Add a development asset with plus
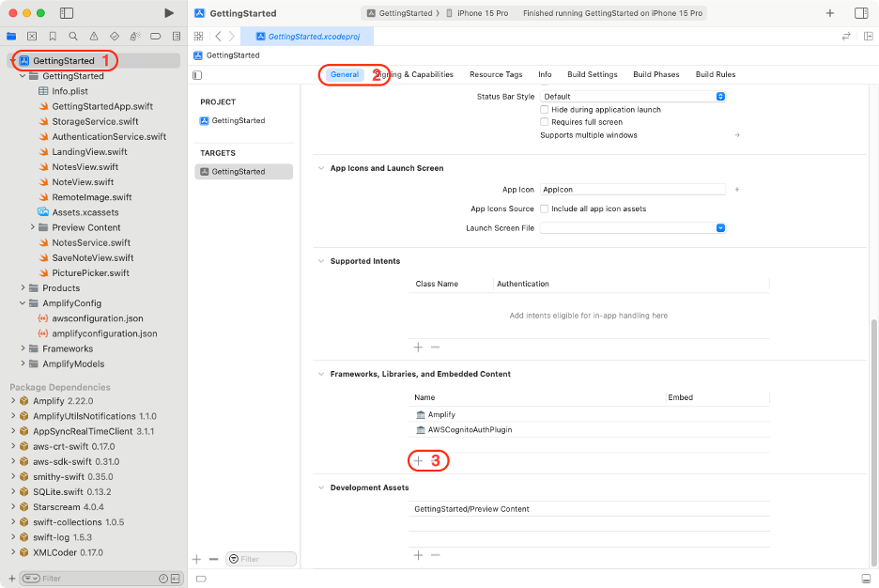 coord(418,555)
